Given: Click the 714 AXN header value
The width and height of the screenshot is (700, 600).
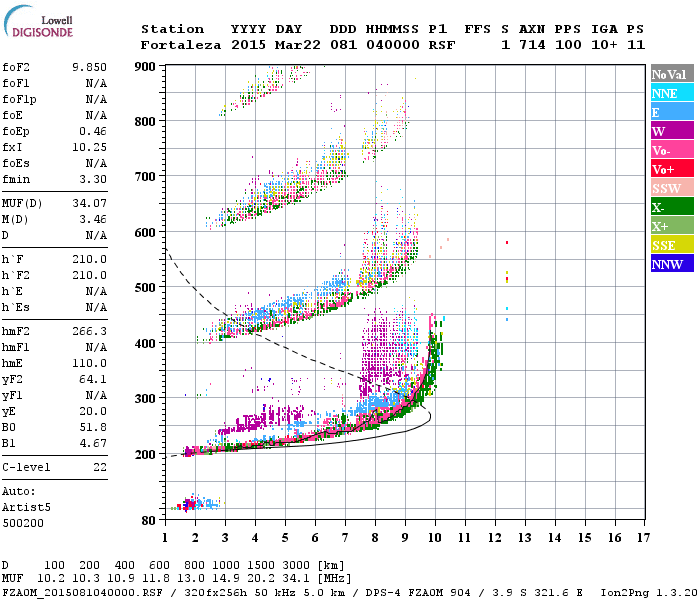Looking at the screenshot, I should 532,45.
